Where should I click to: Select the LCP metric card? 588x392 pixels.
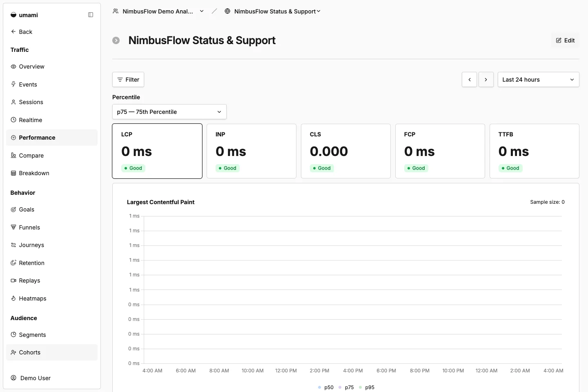pos(157,151)
